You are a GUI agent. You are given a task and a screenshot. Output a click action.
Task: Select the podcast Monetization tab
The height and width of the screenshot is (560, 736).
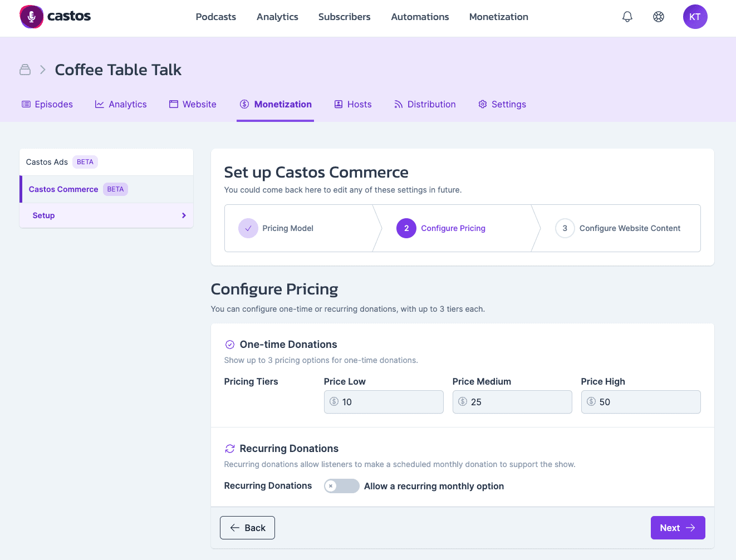pos(276,104)
